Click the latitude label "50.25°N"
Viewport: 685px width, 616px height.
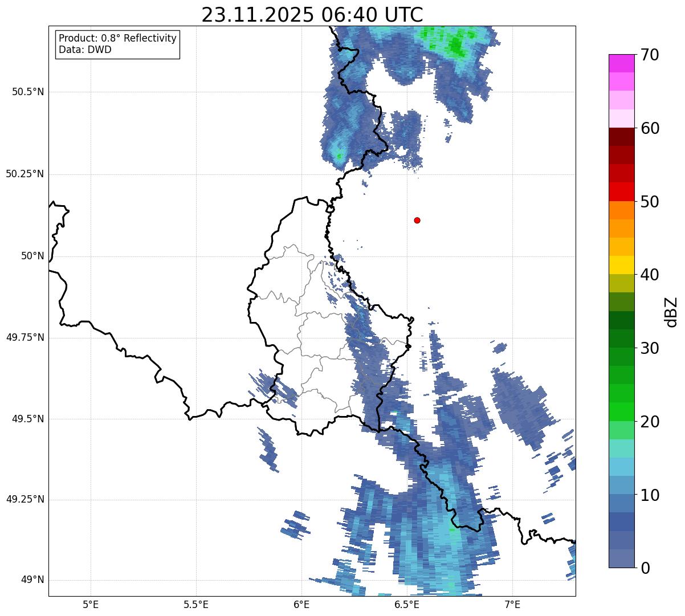tap(25, 174)
